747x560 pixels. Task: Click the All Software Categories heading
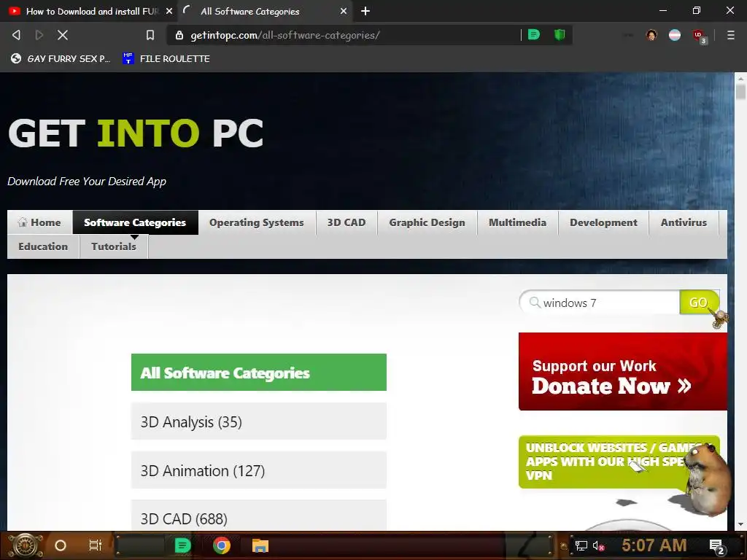[259, 373]
